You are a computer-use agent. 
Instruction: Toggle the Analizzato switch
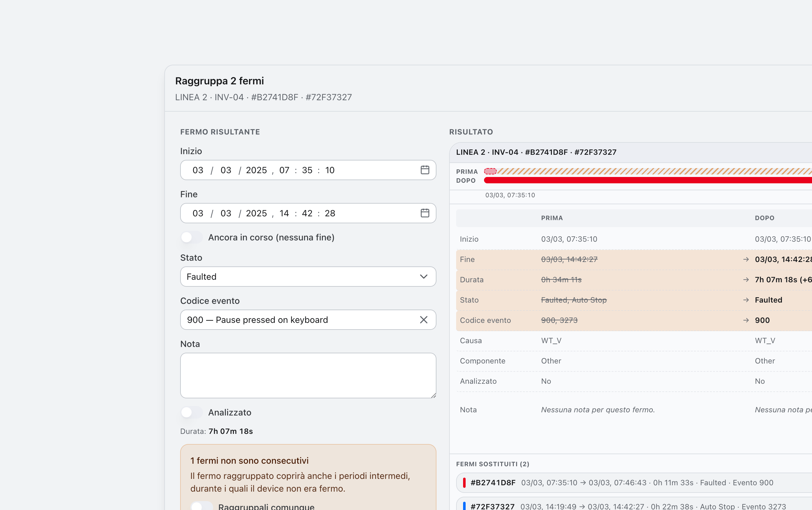click(x=192, y=412)
